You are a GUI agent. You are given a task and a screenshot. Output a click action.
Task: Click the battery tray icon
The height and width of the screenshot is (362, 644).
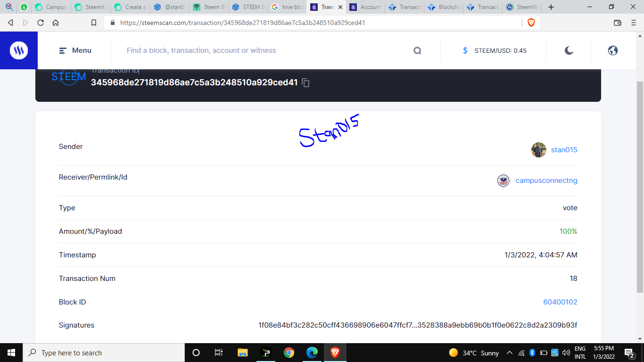pos(544,353)
